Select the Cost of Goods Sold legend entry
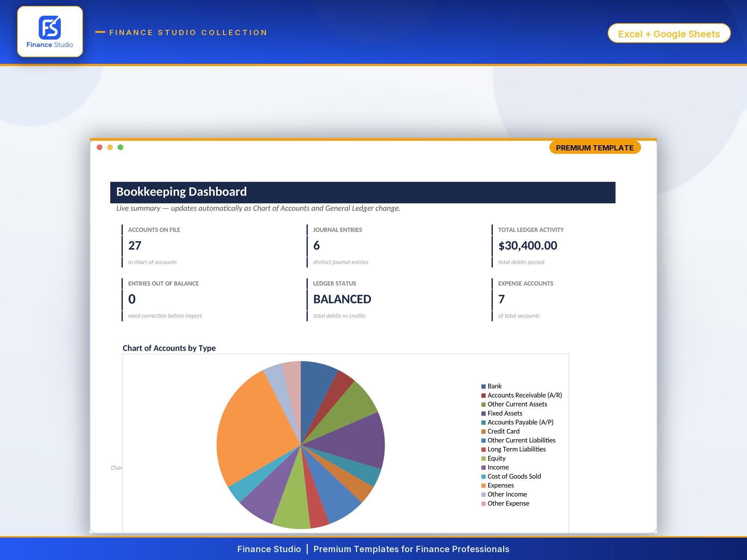Image resolution: width=747 pixels, height=560 pixels. pyautogui.click(x=511, y=476)
